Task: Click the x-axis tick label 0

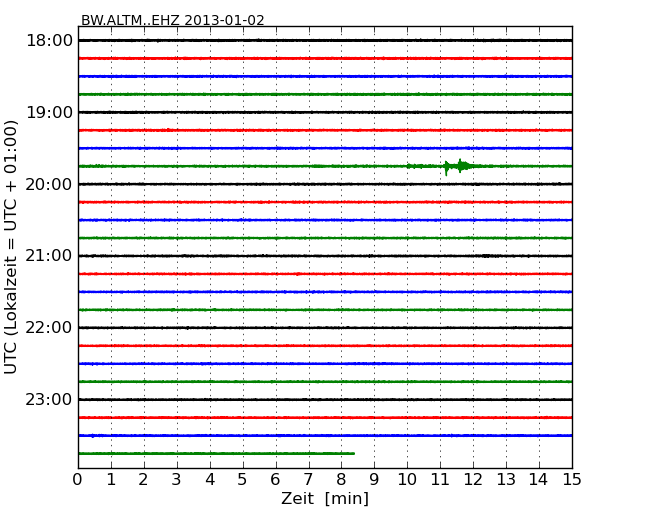Action: click(x=78, y=480)
